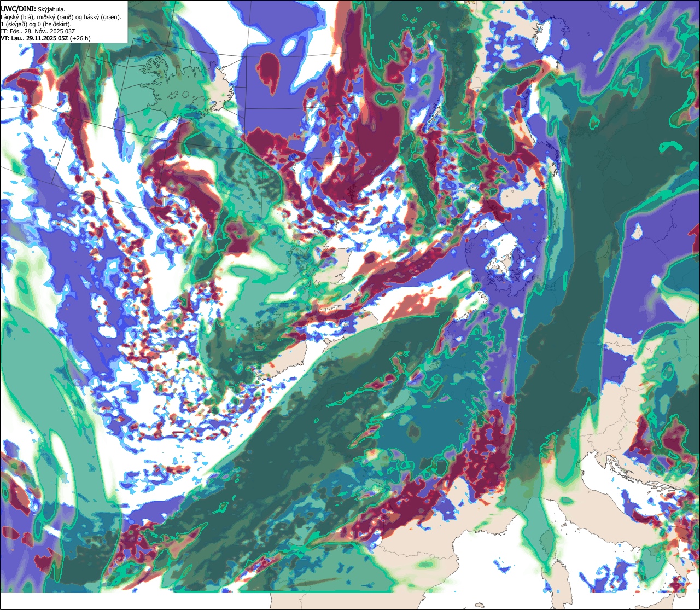The image size is (700, 610).
Task: Click the 'IT: Fös.. 28. Nóv.. 2025 03Z' line
Action: [38, 31]
